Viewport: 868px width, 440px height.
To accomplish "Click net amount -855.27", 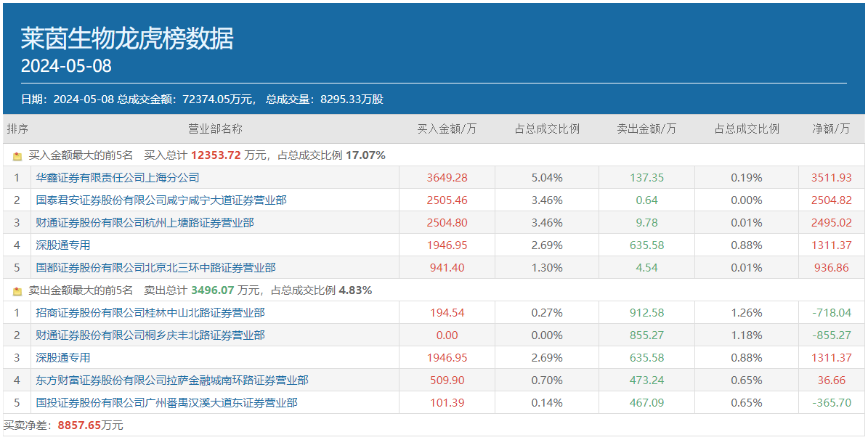I will (832, 335).
